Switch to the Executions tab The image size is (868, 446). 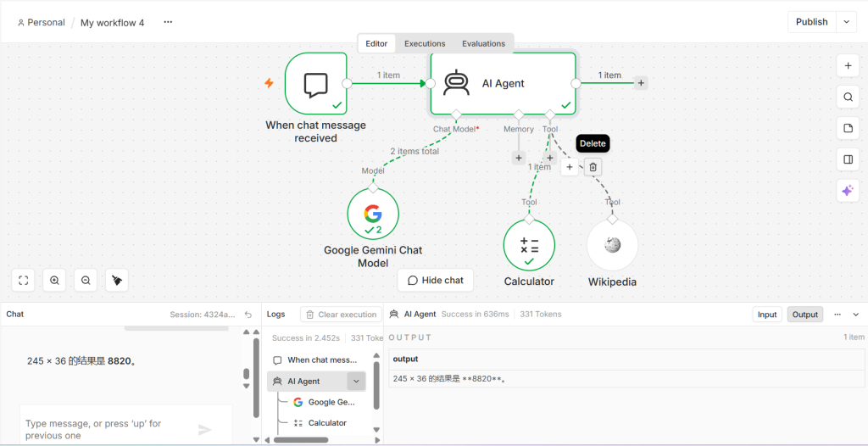(425, 43)
